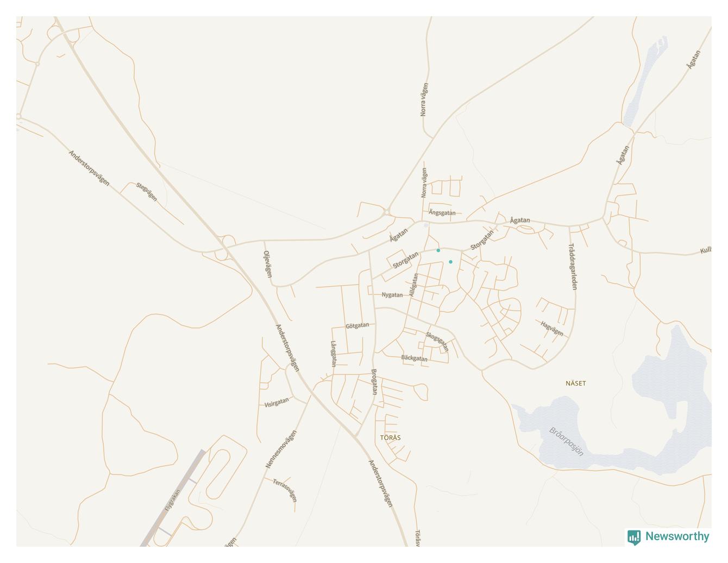Click the Bäckgatan street label
The width and height of the screenshot is (728, 563).
[415, 358]
